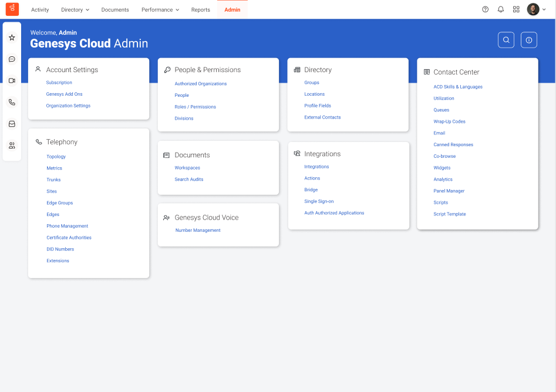Open phone calls icon in sidebar
This screenshot has width=556, height=392.
click(x=12, y=102)
